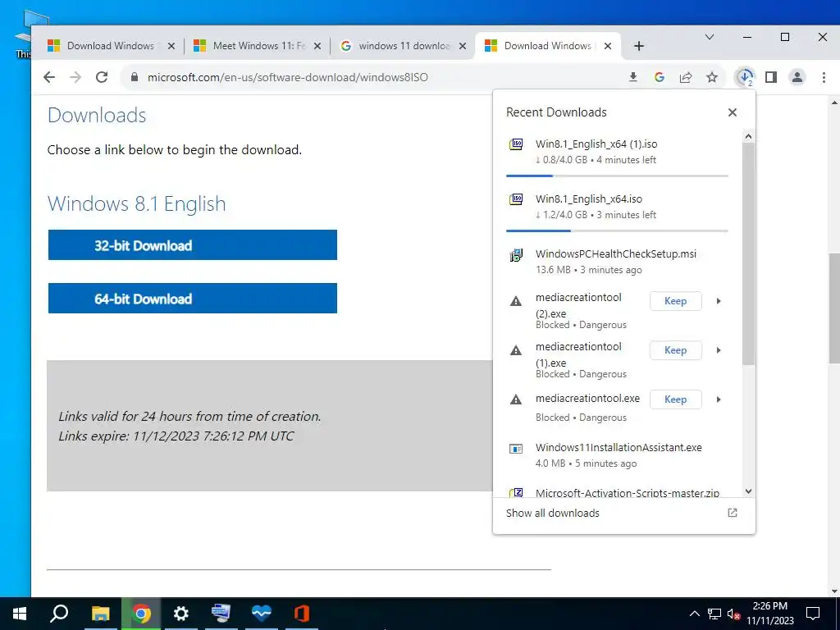Image resolution: width=840 pixels, height=630 pixels.
Task: Reload the page with the refresh icon
Action: click(102, 77)
